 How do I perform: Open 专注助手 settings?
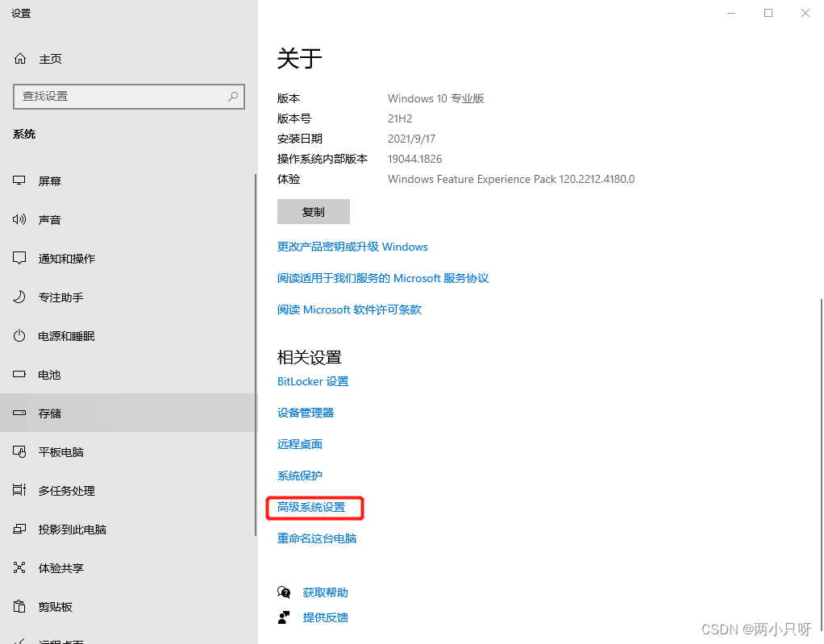tap(127, 297)
